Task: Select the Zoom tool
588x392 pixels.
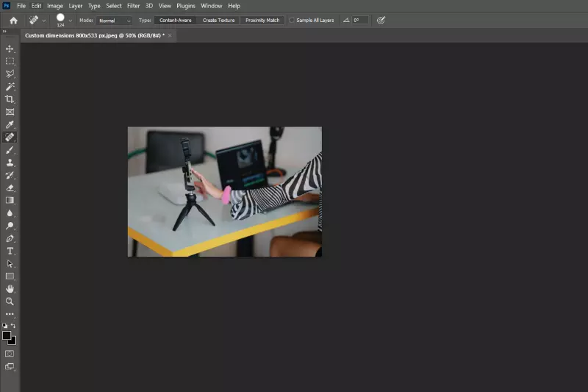Action: [10, 302]
